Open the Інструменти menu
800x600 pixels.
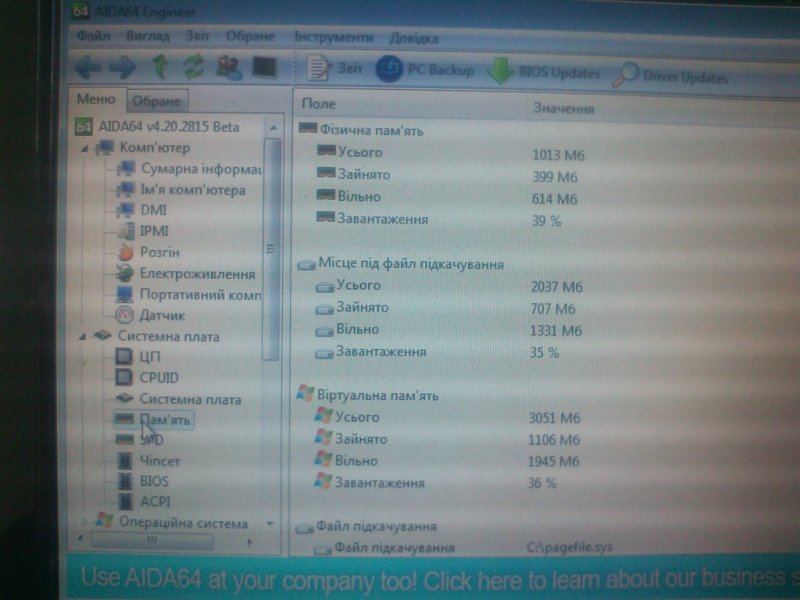pyautogui.click(x=334, y=37)
